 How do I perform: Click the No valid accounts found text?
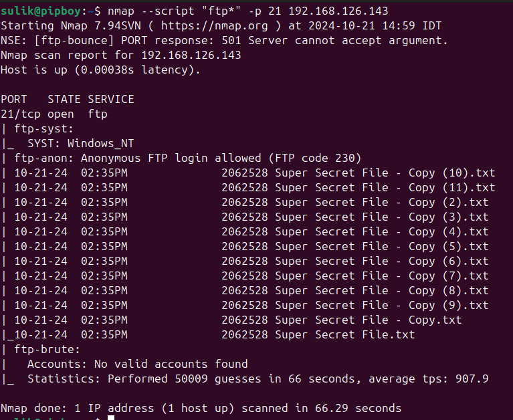click(x=171, y=364)
